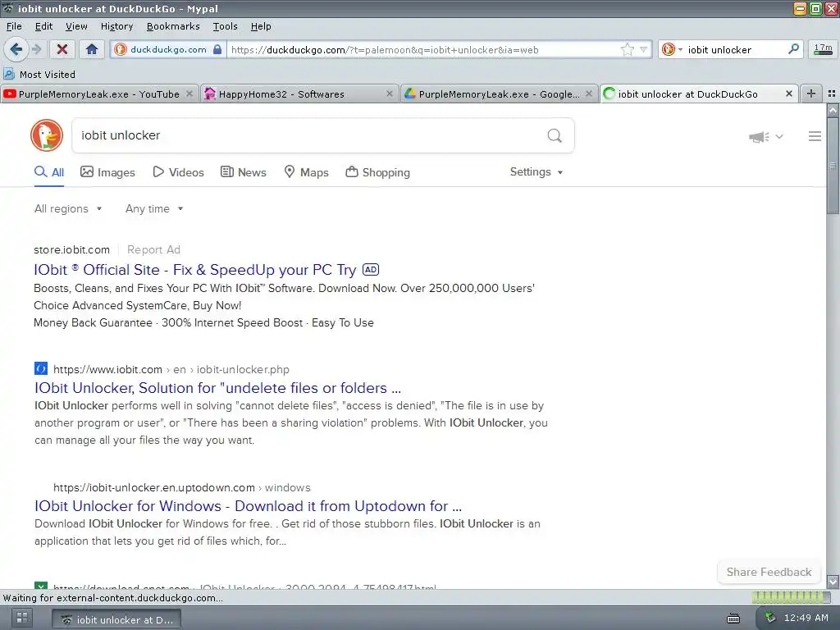The width and height of the screenshot is (840, 630).
Task: Open the DuckDuckGo hamburger menu
Action: pyautogui.click(x=815, y=137)
